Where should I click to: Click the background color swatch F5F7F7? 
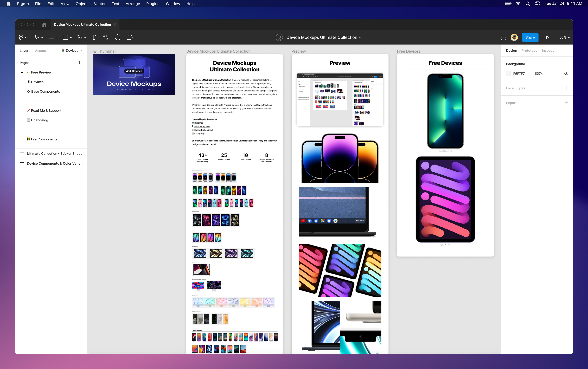(x=508, y=74)
